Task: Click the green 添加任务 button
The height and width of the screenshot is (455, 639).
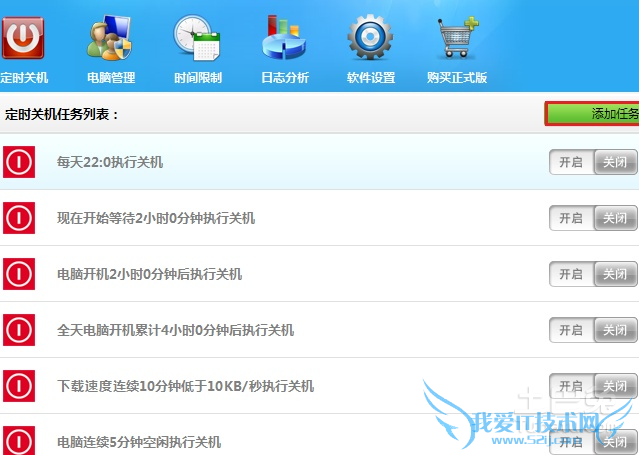Action: pyautogui.click(x=592, y=114)
